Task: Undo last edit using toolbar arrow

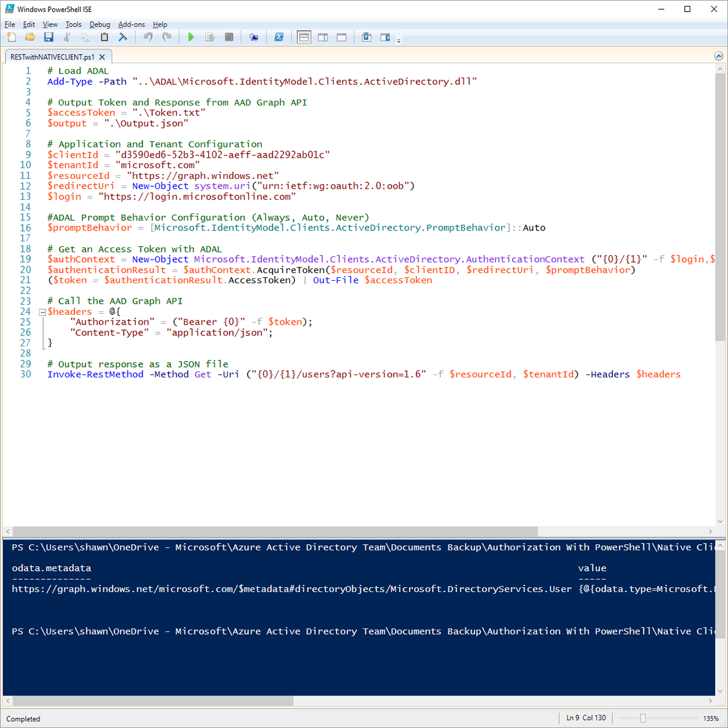Action: pyautogui.click(x=148, y=38)
